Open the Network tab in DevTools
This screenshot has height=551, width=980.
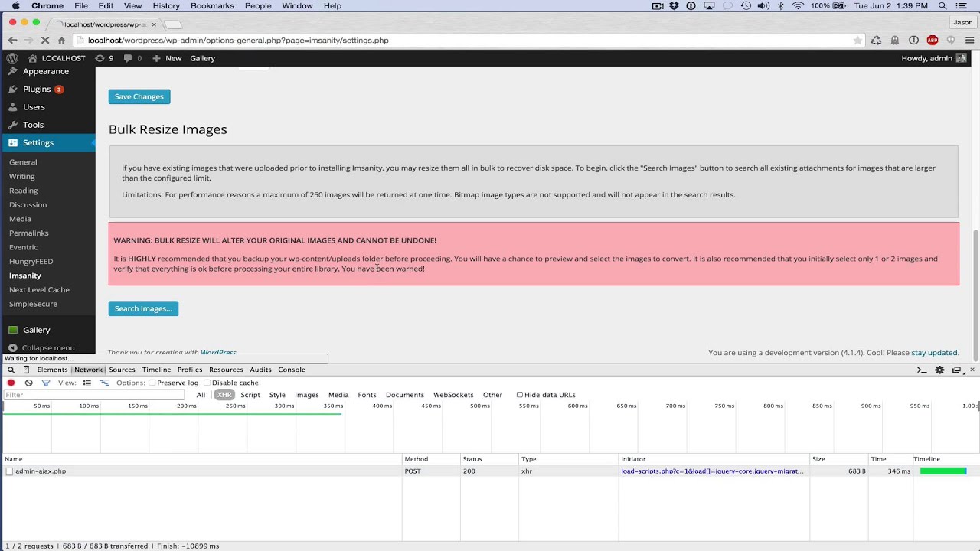(88, 370)
